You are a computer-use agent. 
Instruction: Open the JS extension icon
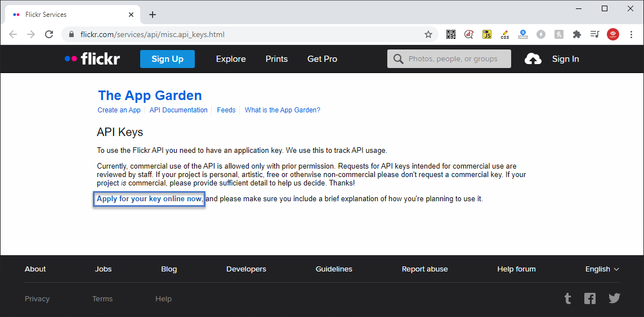487,34
